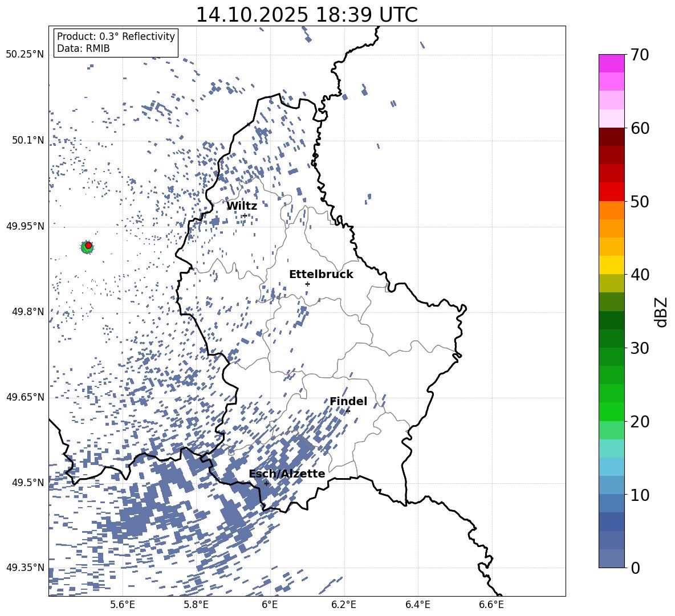Click the title 14.10.2025 18:39 UTC
675x616 pixels.
[x=307, y=15]
